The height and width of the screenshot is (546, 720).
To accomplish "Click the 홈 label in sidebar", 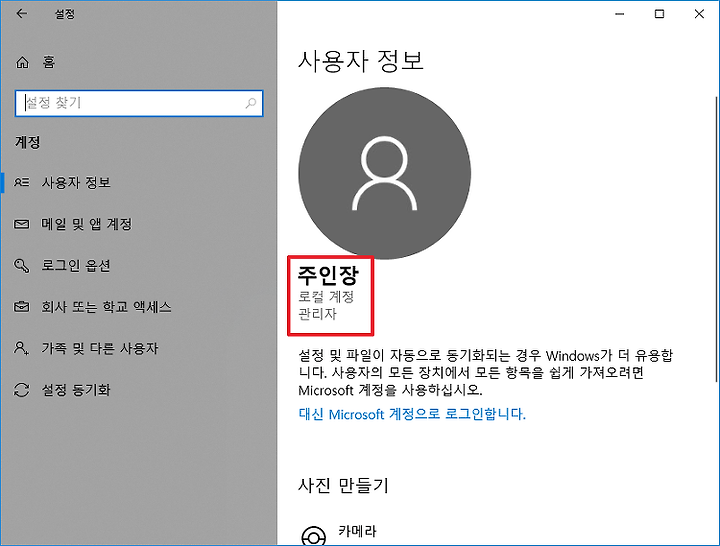I will (x=49, y=62).
